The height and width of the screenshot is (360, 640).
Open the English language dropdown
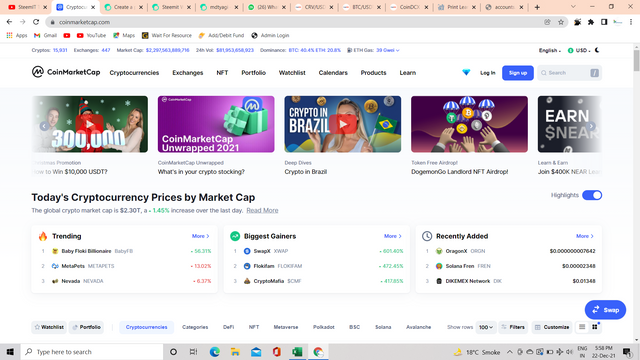(x=549, y=50)
